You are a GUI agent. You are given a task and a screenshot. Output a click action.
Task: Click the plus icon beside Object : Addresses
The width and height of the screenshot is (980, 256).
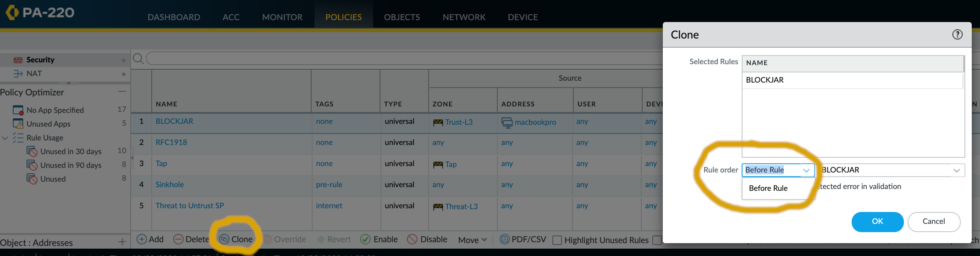122,242
